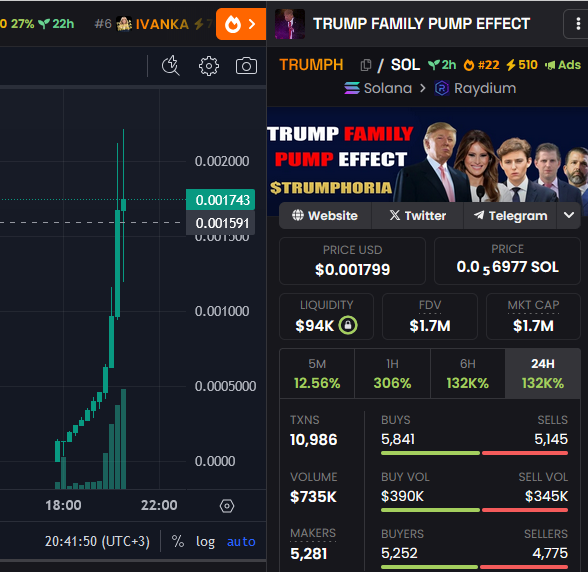Click the FDV $1.7M box
This screenshot has width=588, height=572.
tap(430, 317)
